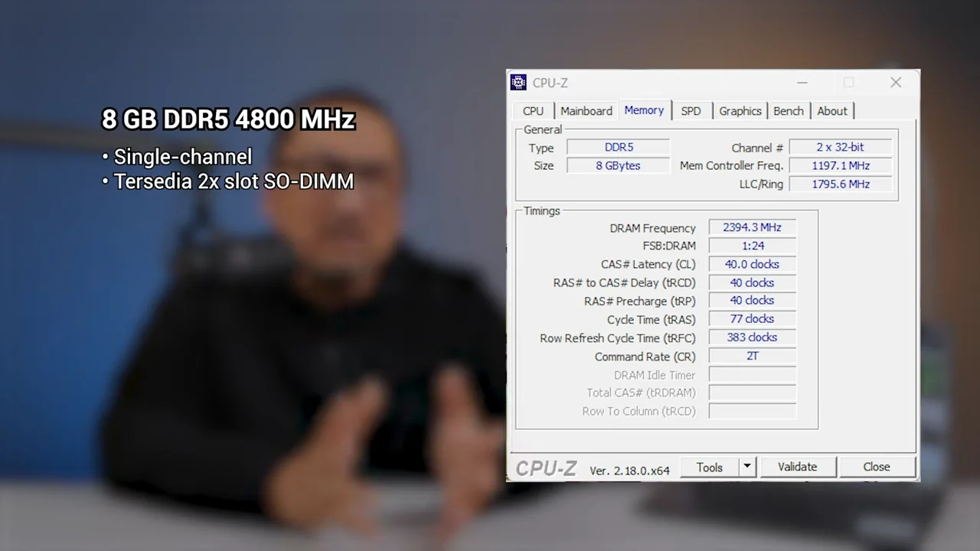Select the Channel # field showing 2 x 32-bit
The image size is (980, 551).
(840, 147)
